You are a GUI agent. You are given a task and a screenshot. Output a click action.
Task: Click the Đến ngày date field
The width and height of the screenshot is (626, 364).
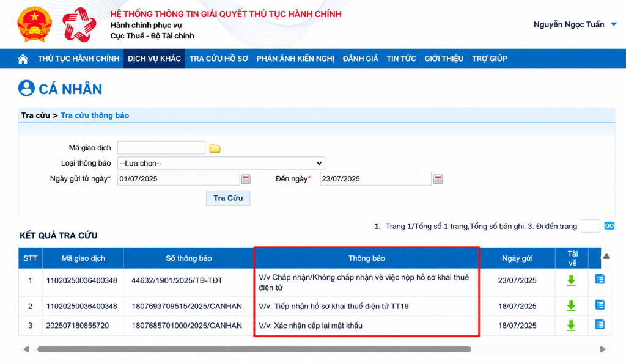pos(376,178)
